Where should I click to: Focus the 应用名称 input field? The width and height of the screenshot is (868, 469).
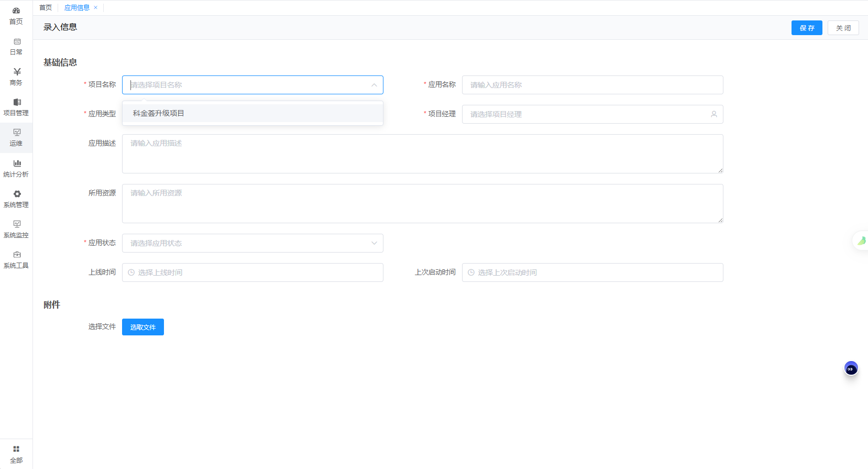[592, 85]
